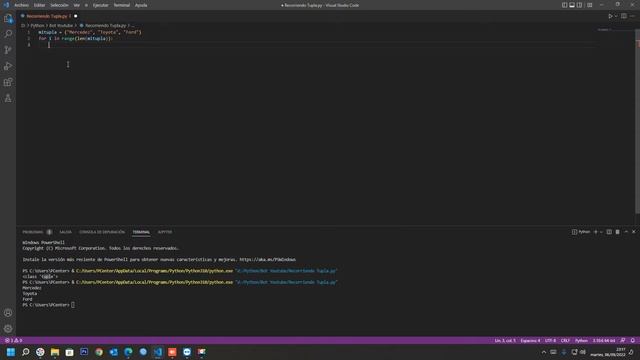Viewport: 640px width, 360px height.
Task: Open the new terminal launch profile dropdown
Action: pos(601,232)
